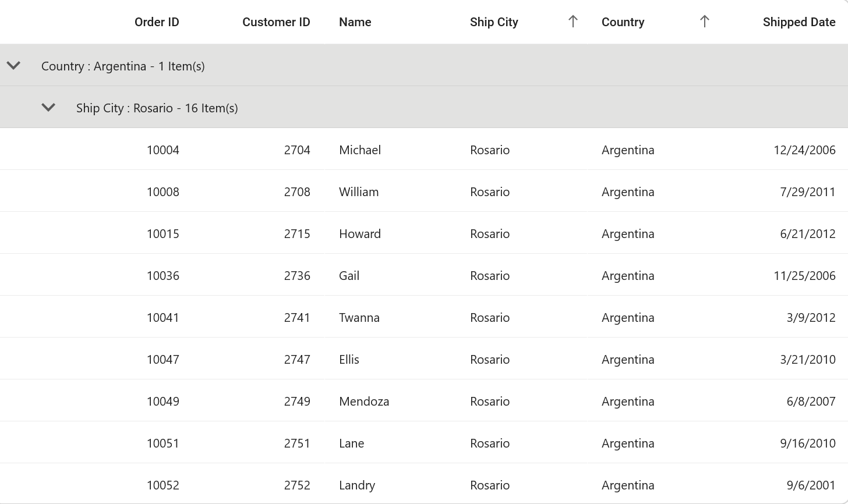Screen dimensions: 848x504
Task: Click shipped date 3/9/2012
Action: 811,318
